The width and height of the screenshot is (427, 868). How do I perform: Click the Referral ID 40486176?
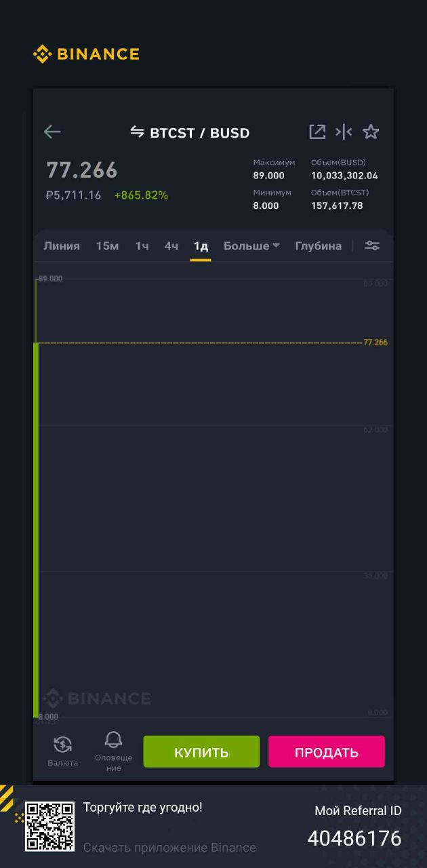354,838
